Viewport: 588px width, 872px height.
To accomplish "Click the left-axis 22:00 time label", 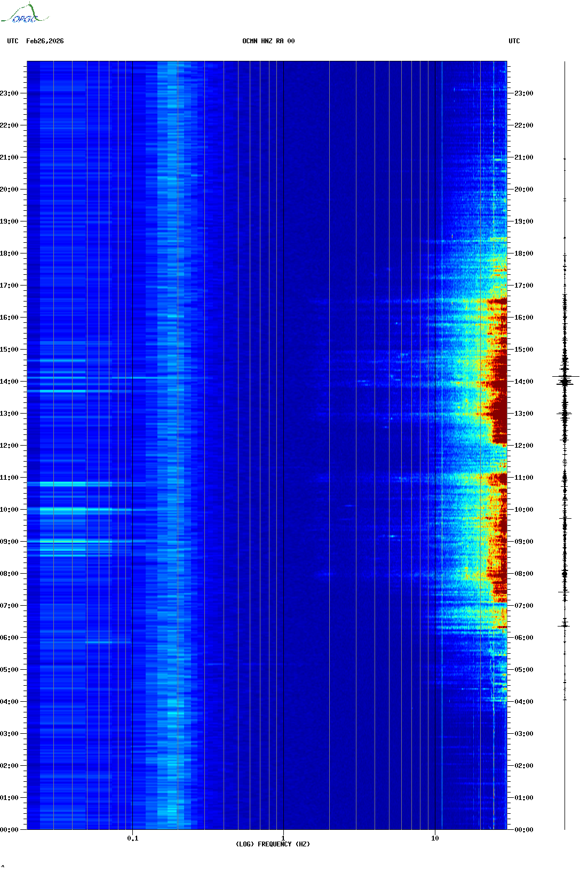I will pos(9,125).
